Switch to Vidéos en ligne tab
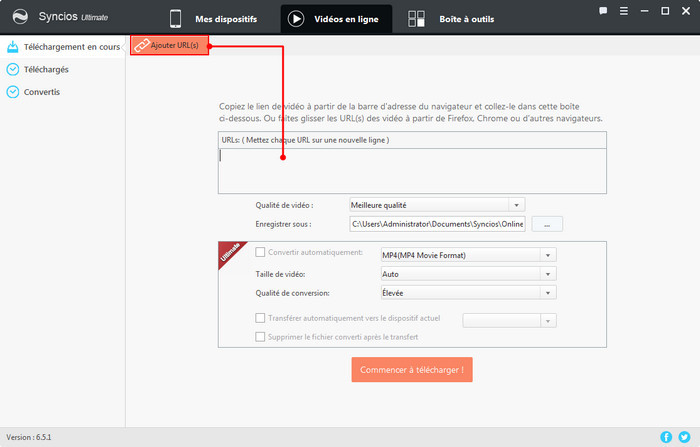Viewport: 700px width, 447px height. [336, 19]
